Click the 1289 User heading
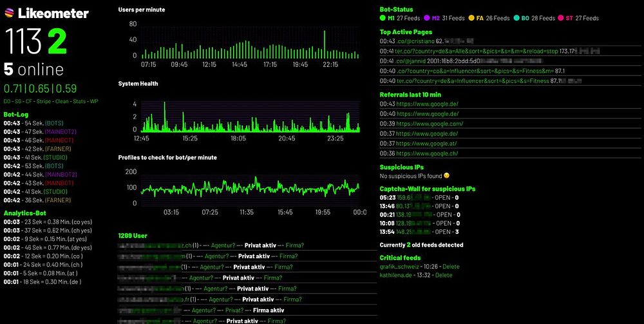Image resolution: width=644 pixels, height=324 pixels. [x=133, y=236]
